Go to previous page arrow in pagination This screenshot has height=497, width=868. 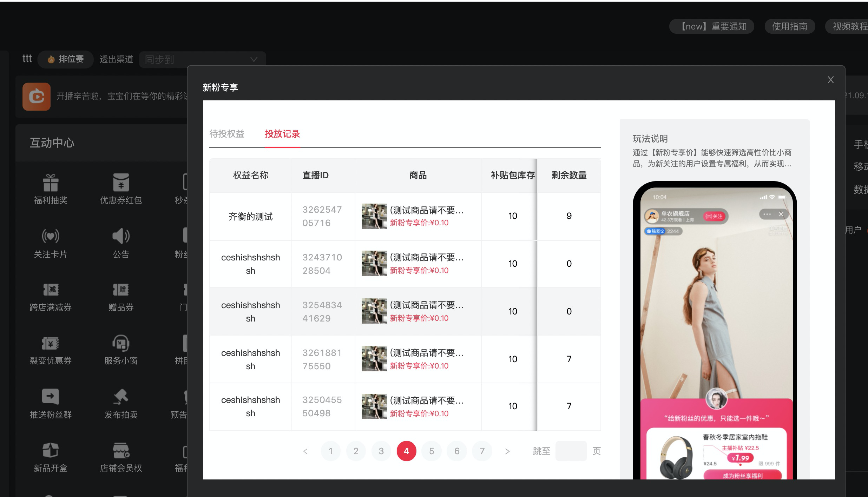point(305,451)
